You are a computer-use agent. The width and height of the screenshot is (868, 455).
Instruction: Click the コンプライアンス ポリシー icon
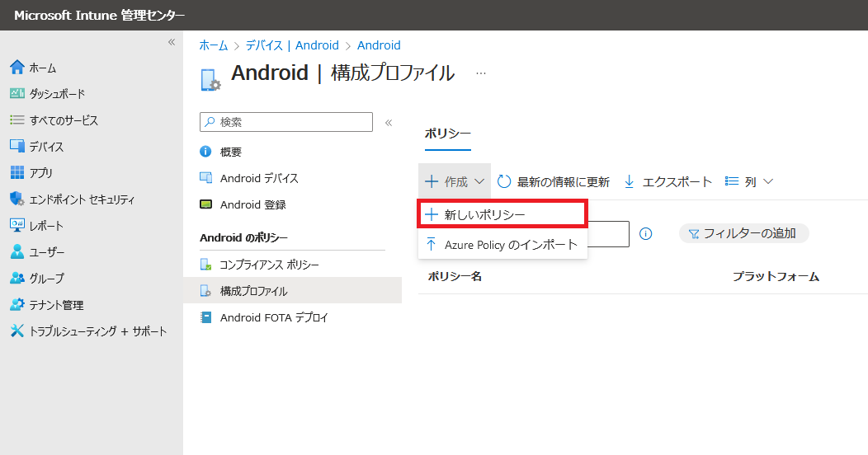205,265
